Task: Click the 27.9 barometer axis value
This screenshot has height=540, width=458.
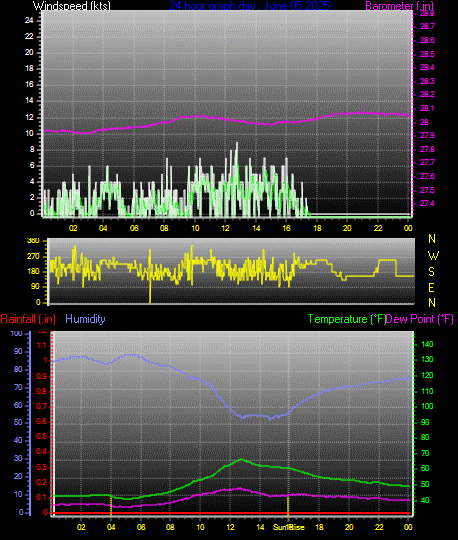Action: point(427,135)
